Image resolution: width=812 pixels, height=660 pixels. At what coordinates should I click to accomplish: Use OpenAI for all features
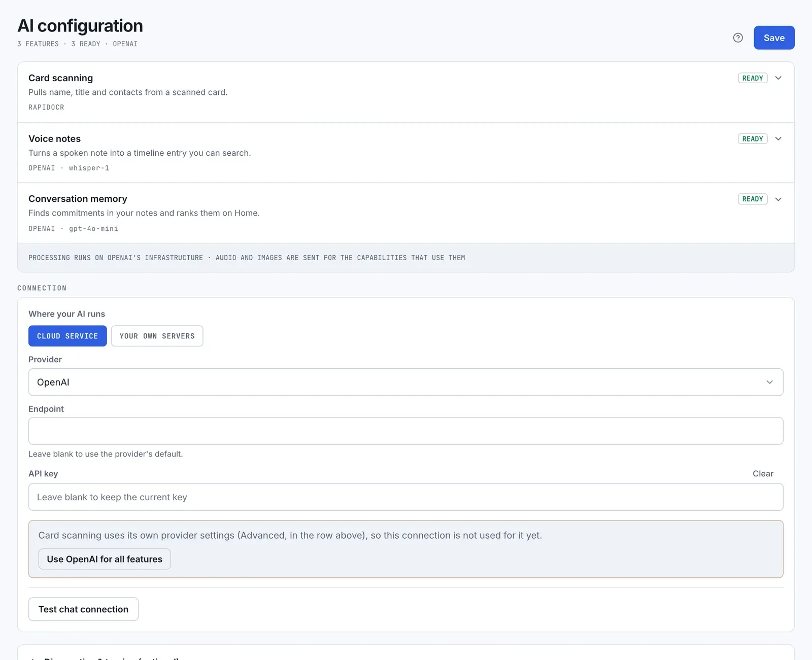pos(105,559)
